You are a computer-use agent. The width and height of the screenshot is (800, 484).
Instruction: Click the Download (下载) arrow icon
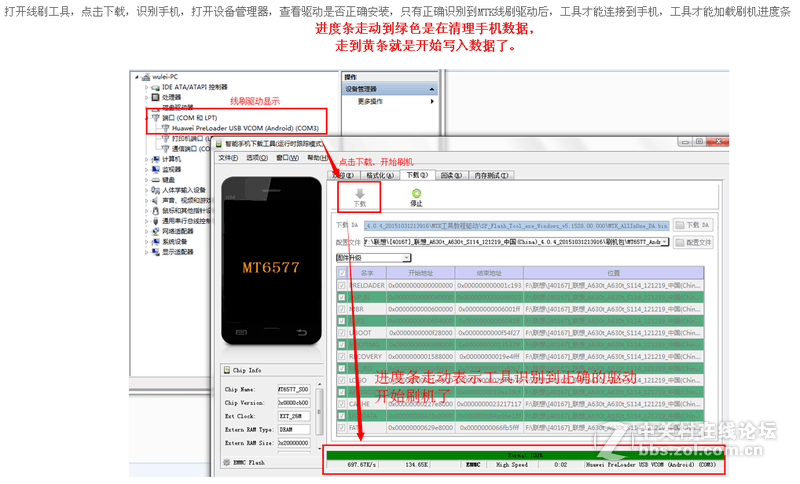(360, 194)
